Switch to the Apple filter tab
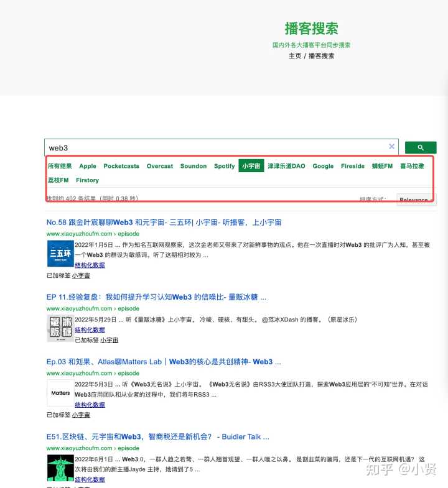The width and height of the screenshot is (448, 488). tap(88, 166)
